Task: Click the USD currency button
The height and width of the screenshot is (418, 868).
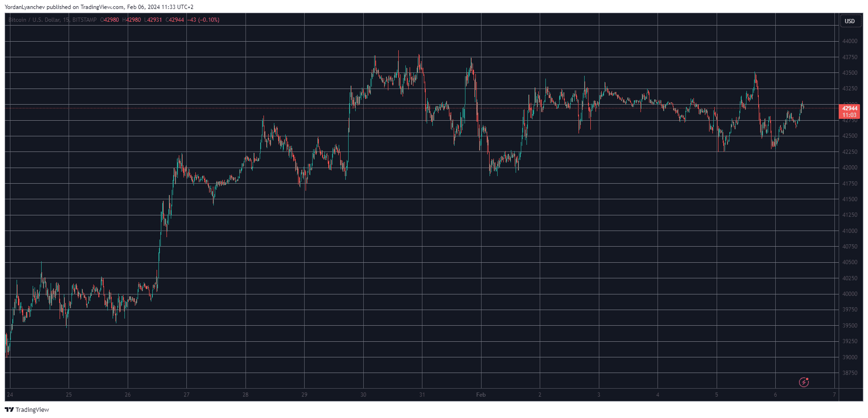Action: pyautogui.click(x=850, y=21)
